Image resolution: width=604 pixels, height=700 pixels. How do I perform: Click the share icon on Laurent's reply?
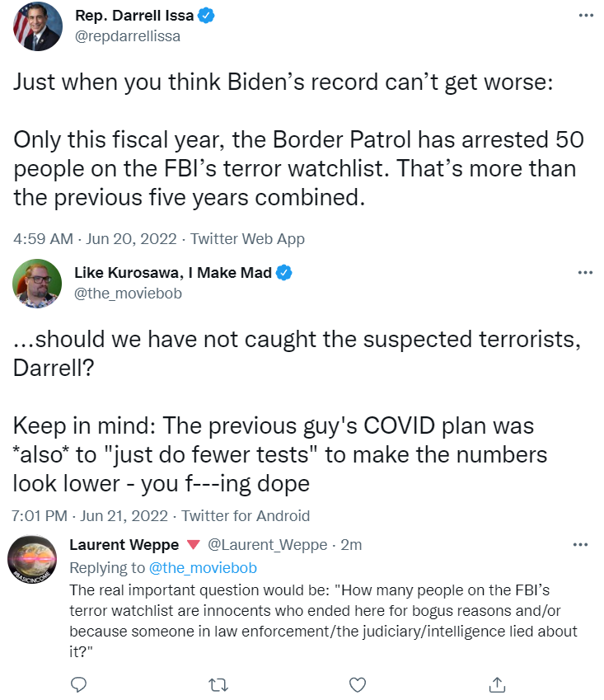pyautogui.click(x=497, y=684)
